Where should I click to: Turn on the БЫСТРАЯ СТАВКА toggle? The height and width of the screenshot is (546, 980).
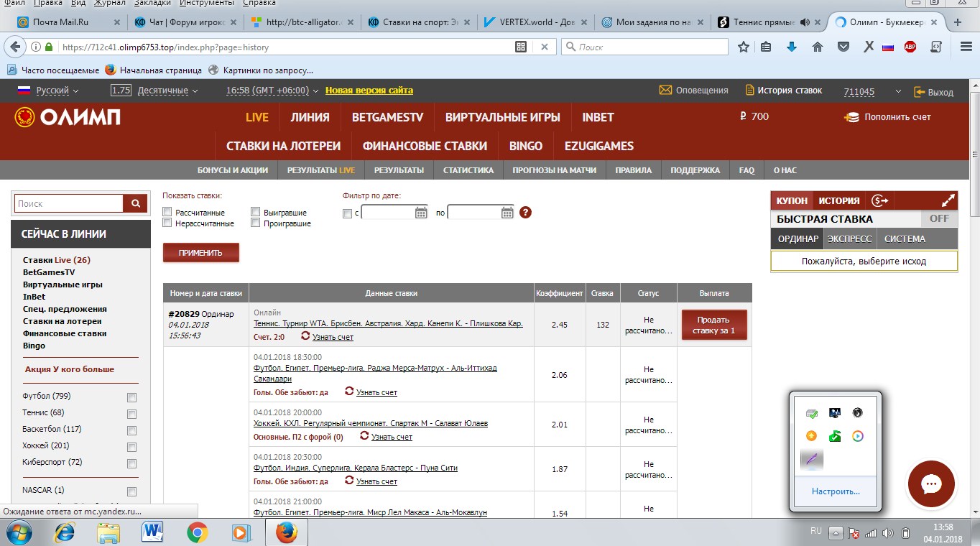tap(938, 218)
